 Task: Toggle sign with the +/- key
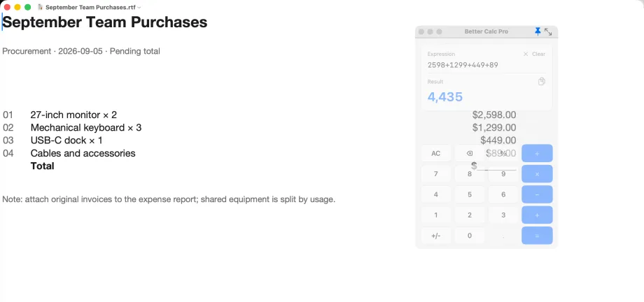pos(436,236)
